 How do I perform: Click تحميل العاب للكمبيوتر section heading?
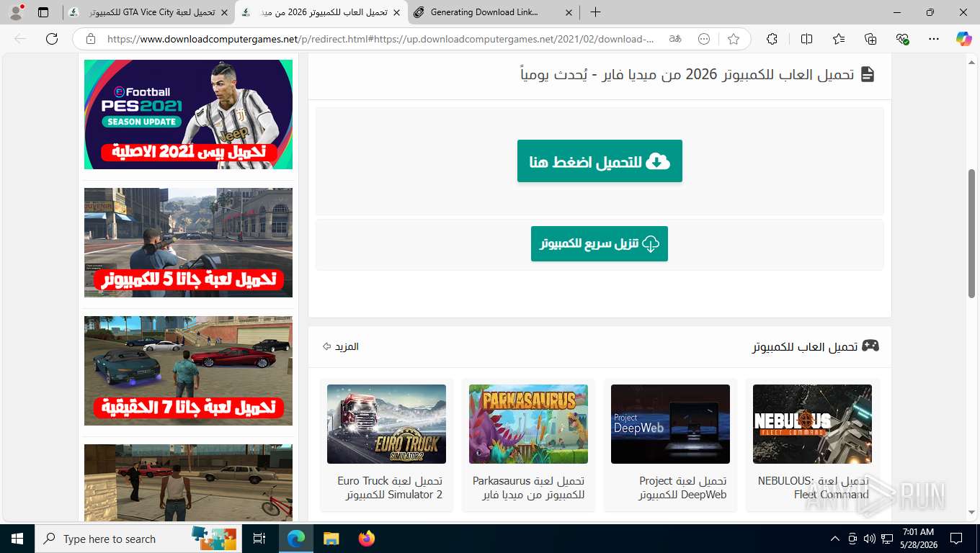pos(805,346)
